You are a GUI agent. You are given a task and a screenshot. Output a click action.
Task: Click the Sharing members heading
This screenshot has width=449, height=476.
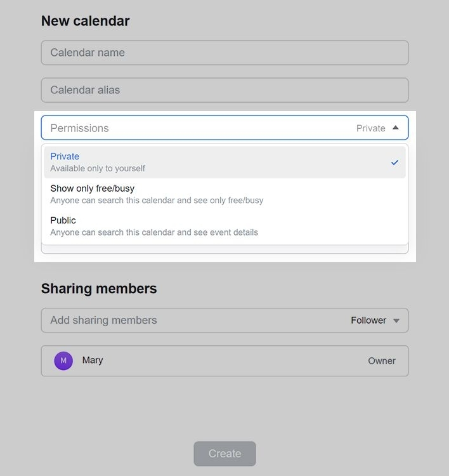(x=99, y=289)
